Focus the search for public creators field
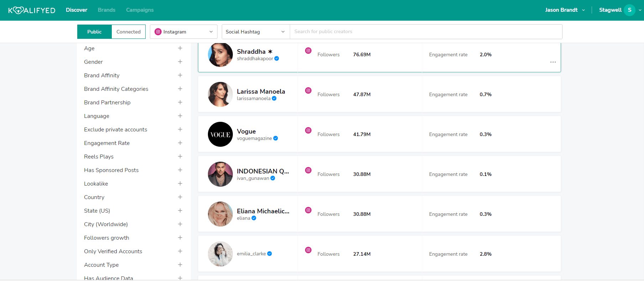Viewport: 644px width, 281px height. click(x=425, y=32)
